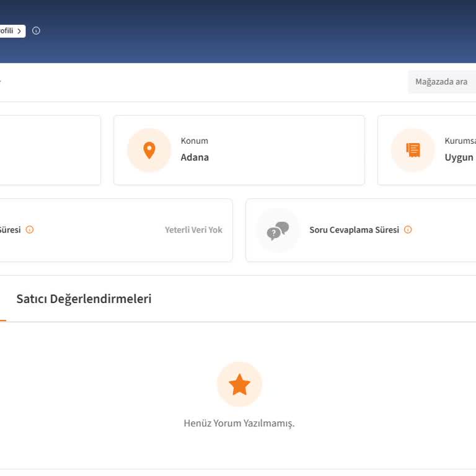Click info icon next to Soru Cevaplama Süresi

[x=408, y=229]
